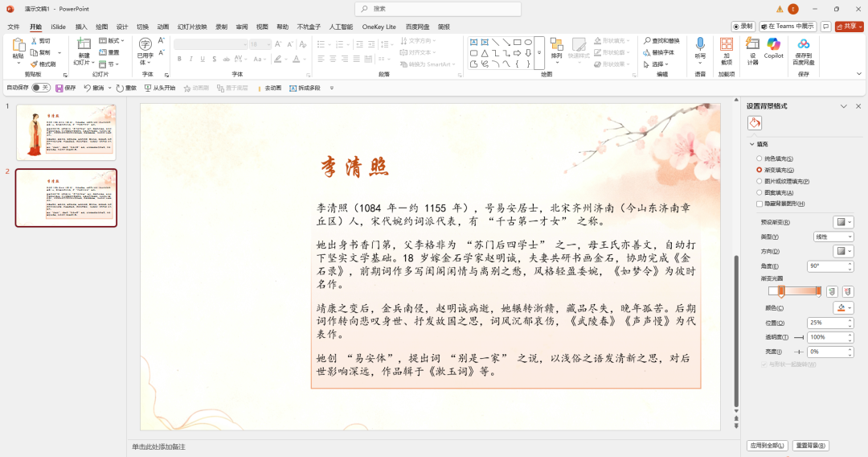Select the Solid fill (纯色填充) radio

pos(759,159)
